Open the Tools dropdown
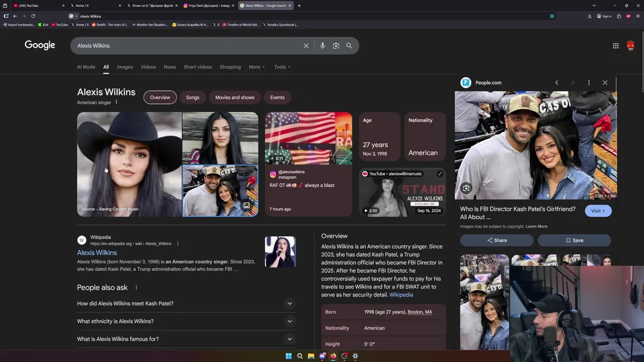This screenshot has width=644, height=362. click(282, 67)
